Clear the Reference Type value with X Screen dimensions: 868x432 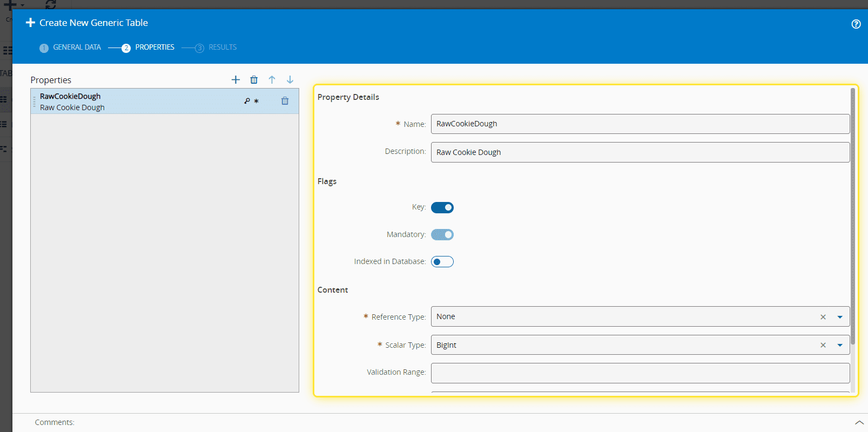823,317
